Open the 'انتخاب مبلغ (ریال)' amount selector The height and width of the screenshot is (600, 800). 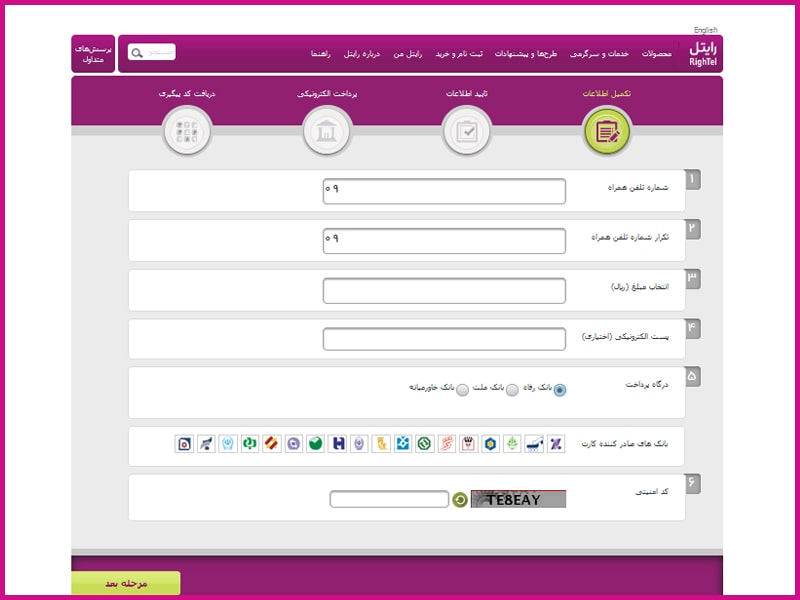pos(444,290)
